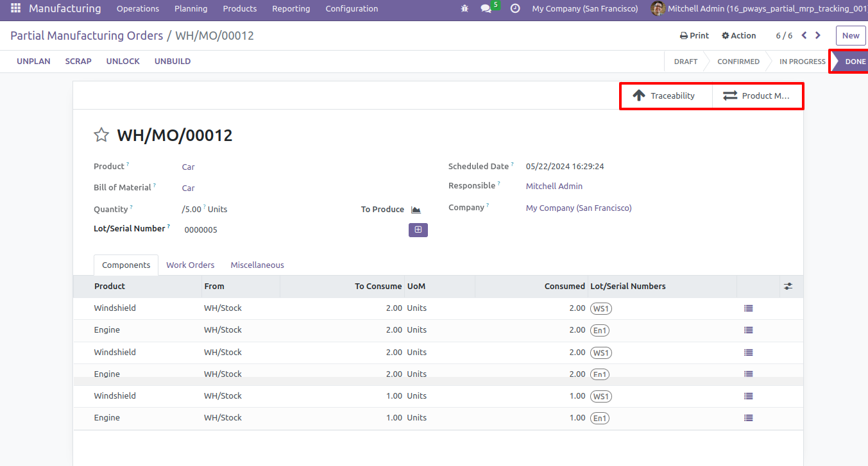The height and width of the screenshot is (466, 868).
Task: Open detailed operations for first Windshield row
Action: (748, 308)
